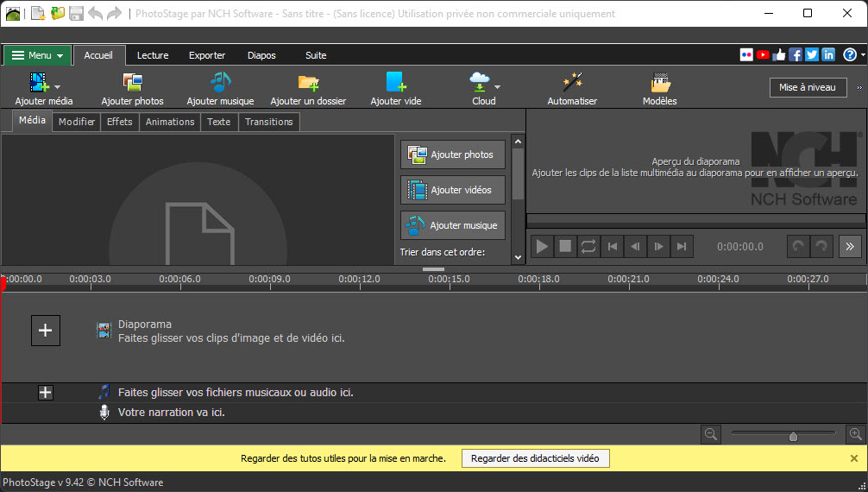The height and width of the screenshot is (492, 868).
Task: Click the Ajouter photos toolbar icon
Action: pos(132,83)
